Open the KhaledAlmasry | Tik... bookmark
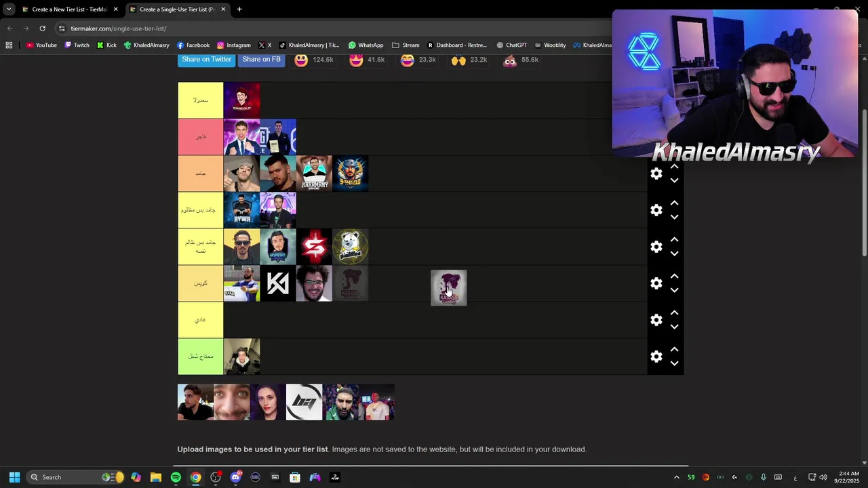 click(309, 45)
